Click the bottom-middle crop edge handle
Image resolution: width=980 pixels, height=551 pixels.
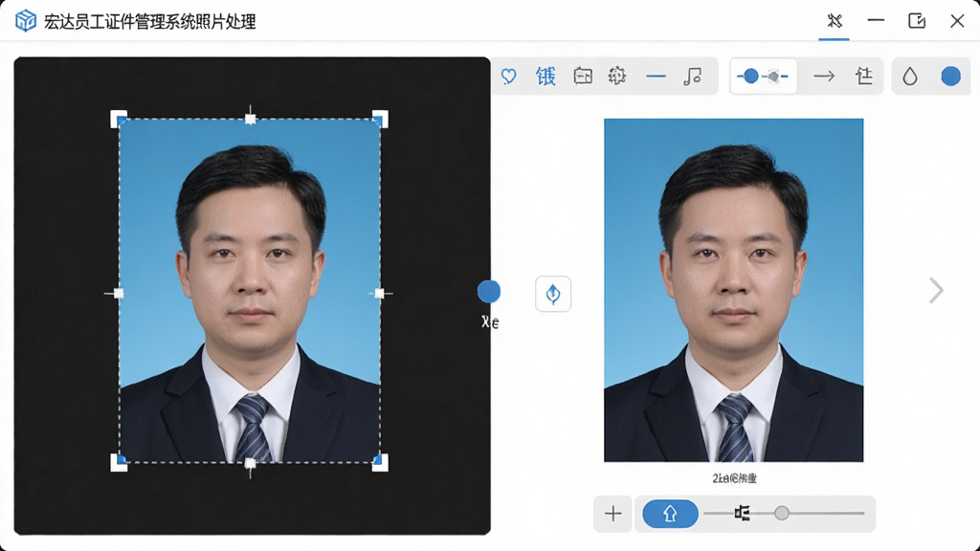point(250,464)
